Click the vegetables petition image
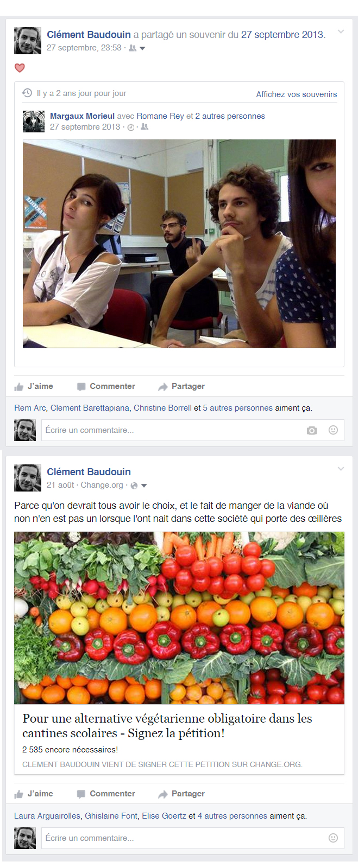Screen dimensions: 358x868 pyautogui.click(x=179, y=618)
